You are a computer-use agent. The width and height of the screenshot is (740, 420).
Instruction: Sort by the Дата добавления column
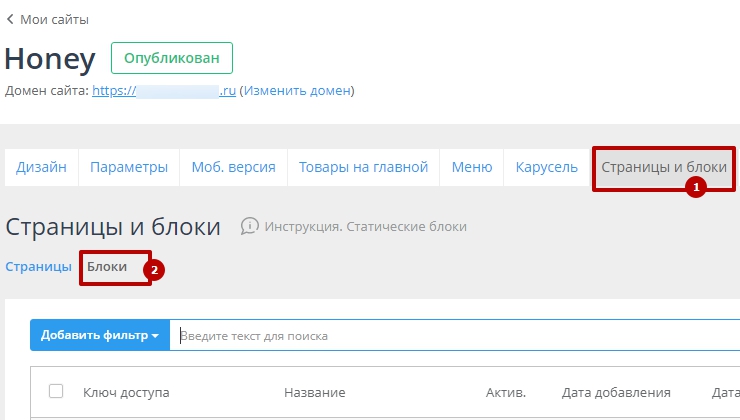click(x=615, y=393)
